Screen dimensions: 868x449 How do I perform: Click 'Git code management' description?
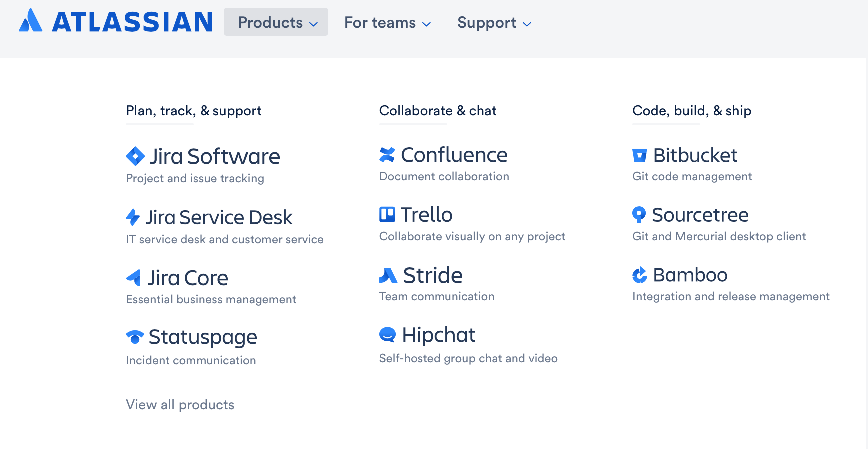tap(692, 176)
